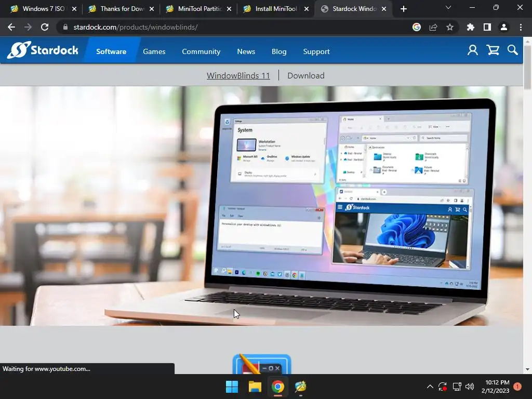Open the Community menu
The image size is (532, 399).
coord(201,51)
